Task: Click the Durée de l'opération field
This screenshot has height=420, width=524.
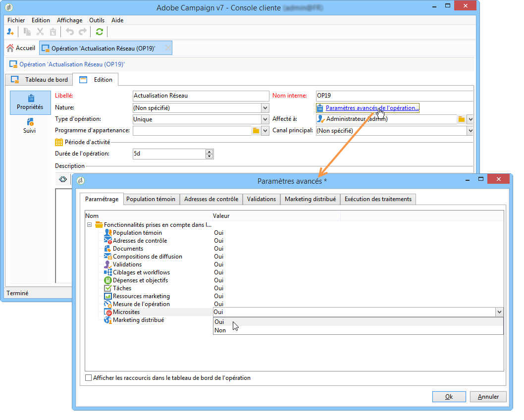Action: 169,154
